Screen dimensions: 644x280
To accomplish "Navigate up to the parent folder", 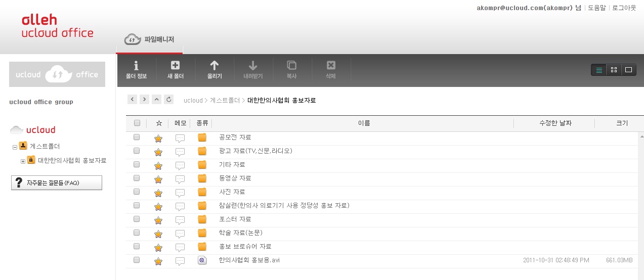I will (x=157, y=100).
